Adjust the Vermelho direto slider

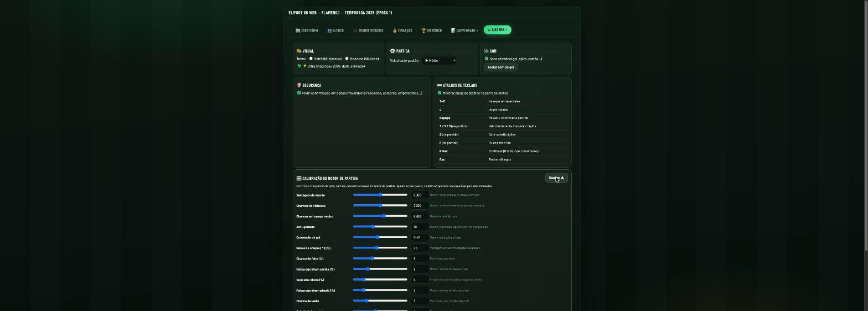(380, 279)
